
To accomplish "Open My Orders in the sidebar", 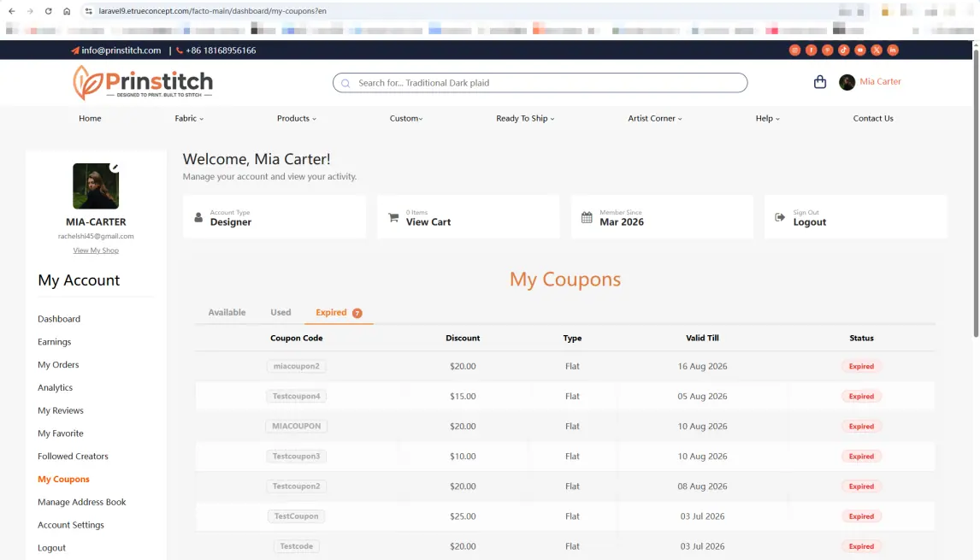I will [58, 364].
